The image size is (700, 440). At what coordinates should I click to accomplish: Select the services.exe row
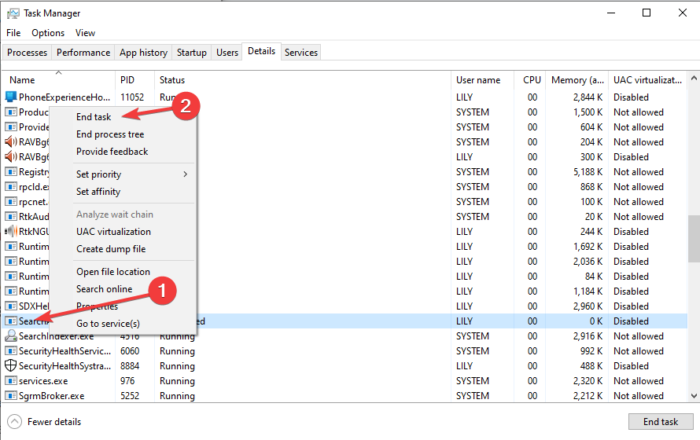pyautogui.click(x=345, y=381)
